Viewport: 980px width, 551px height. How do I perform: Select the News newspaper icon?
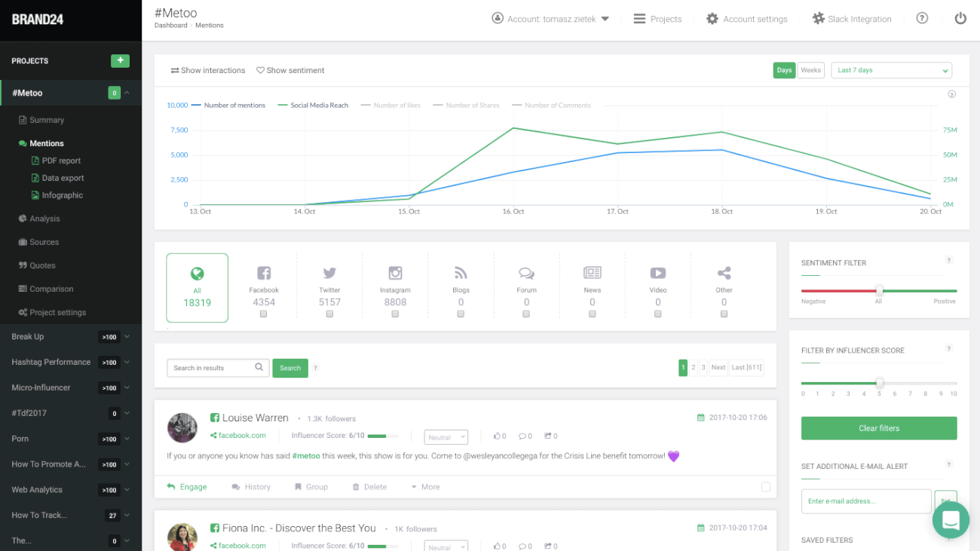(593, 273)
